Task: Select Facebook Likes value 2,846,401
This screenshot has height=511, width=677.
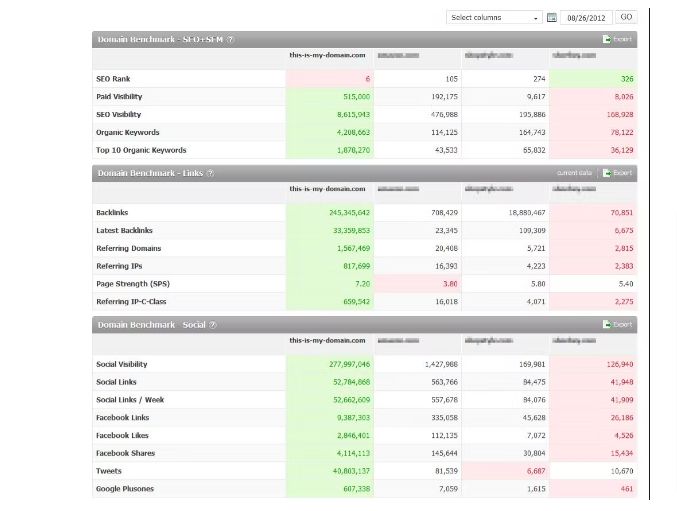Action: [354, 435]
